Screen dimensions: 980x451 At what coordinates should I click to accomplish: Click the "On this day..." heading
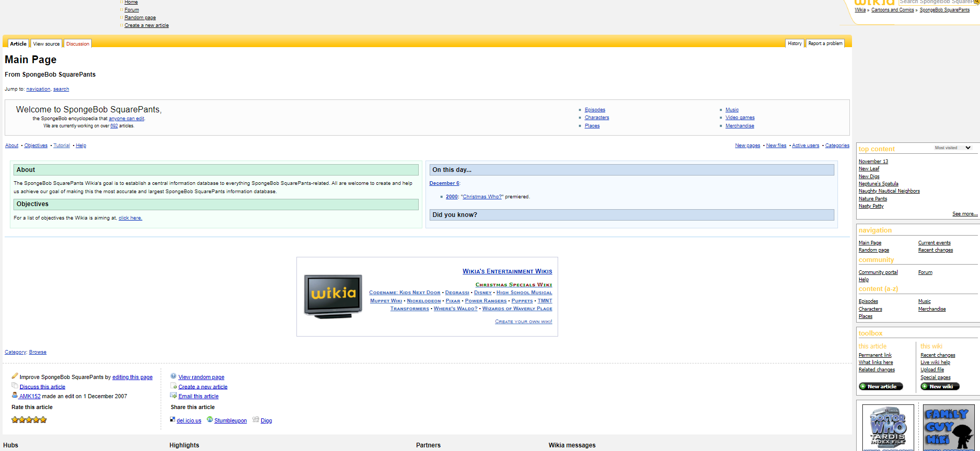pyautogui.click(x=452, y=170)
